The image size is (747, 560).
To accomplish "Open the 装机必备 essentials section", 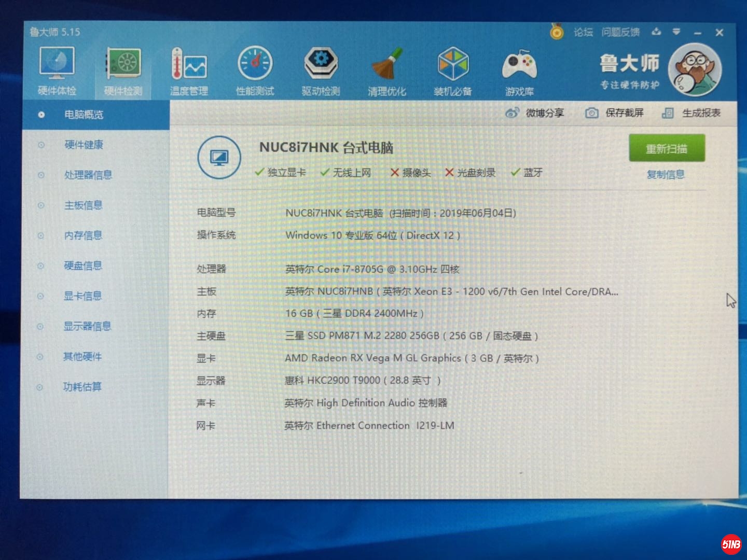I will (453, 70).
